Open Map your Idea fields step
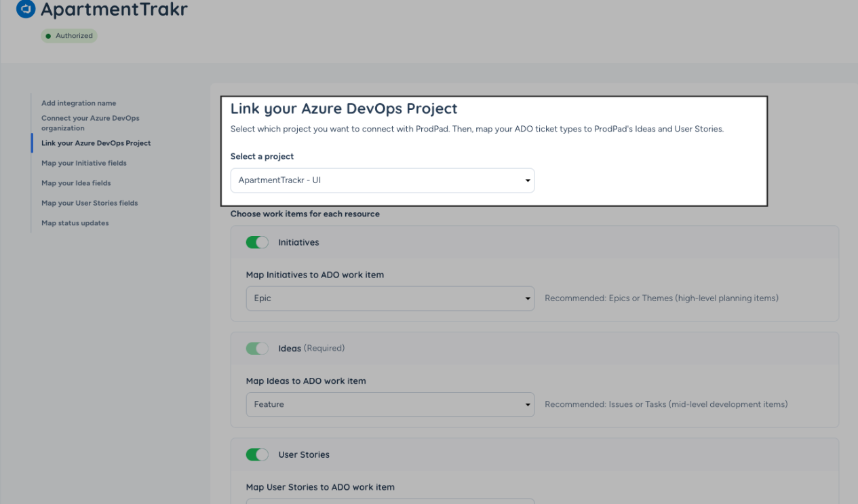This screenshot has height=504, width=858. pyautogui.click(x=76, y=183)
